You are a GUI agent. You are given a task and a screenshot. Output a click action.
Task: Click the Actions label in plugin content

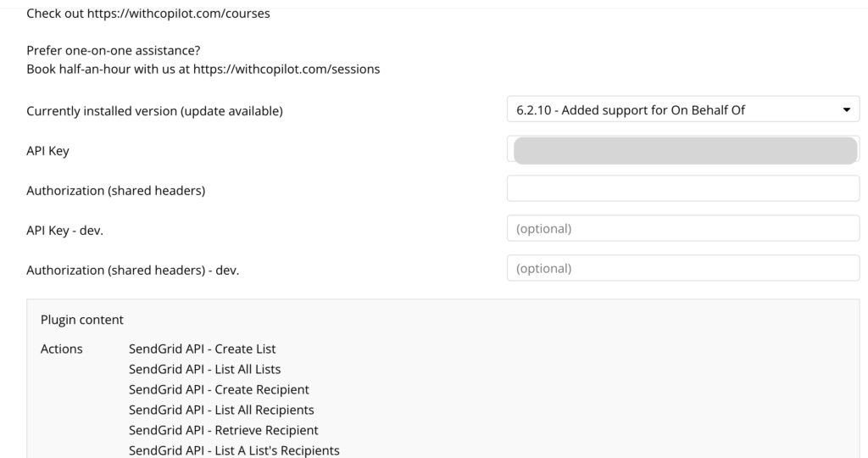coord(62,349)
